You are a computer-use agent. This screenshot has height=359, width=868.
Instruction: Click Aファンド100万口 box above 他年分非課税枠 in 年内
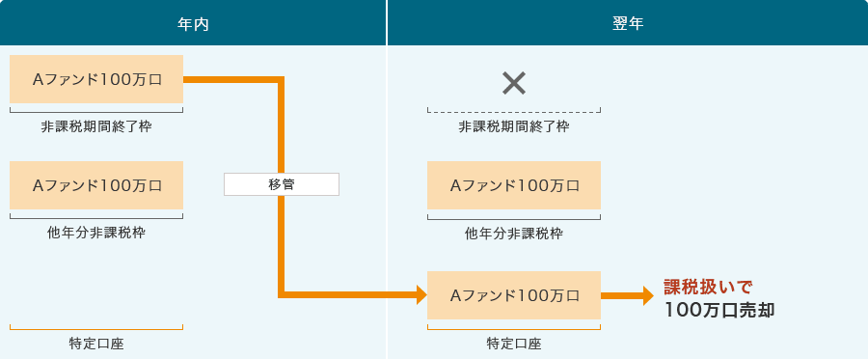pyautogui.click(x=96, y=185)
